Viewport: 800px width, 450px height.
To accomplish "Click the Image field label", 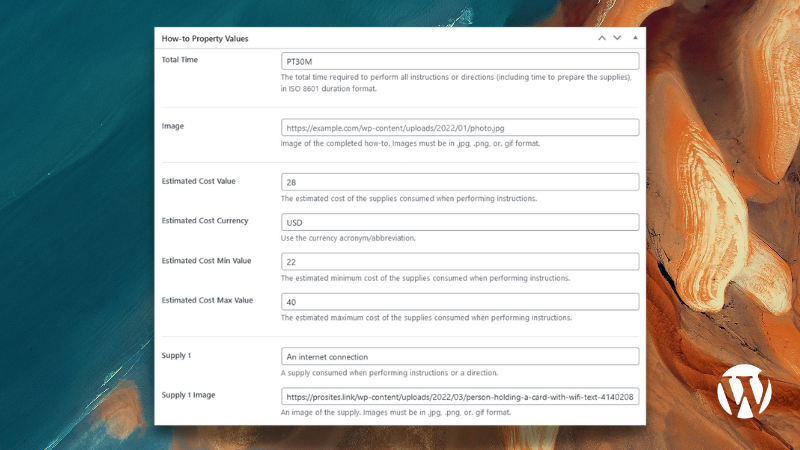I will (173, 126).
